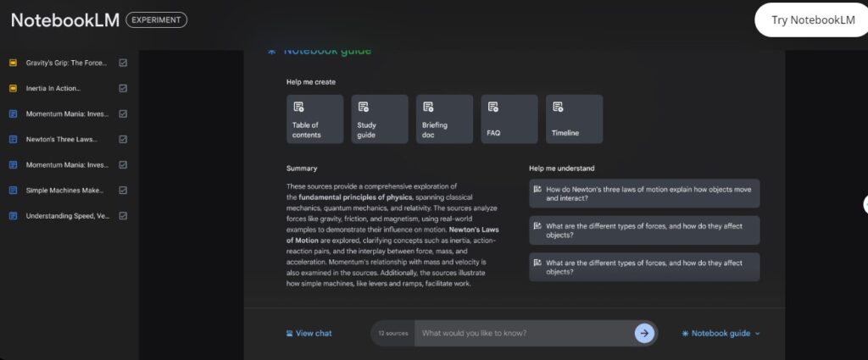Ask how Newton's three laws explain object motion
Image resolution: width=868 pixels, height=360 pixels.
pos(644,193)
